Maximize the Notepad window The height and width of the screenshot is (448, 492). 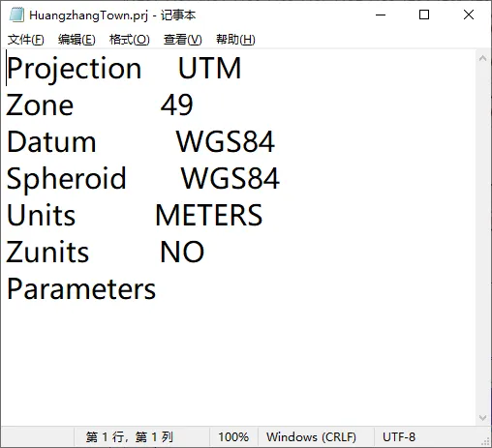click(424, 15)
